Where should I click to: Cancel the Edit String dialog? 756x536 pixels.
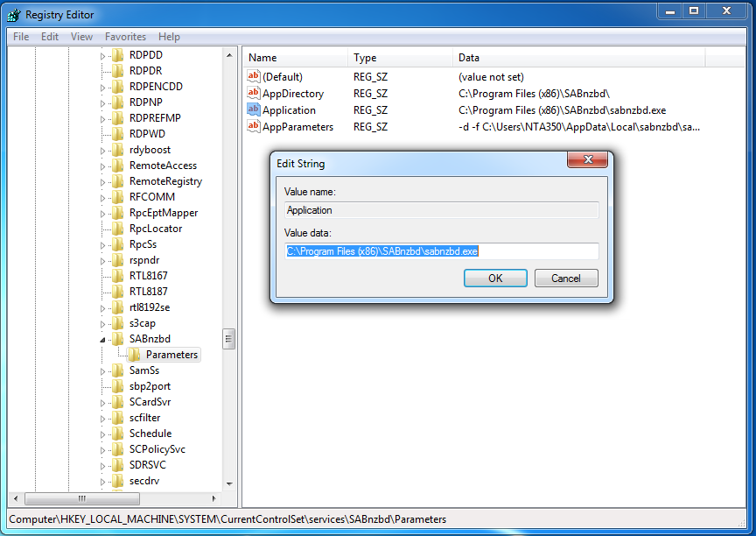point(566,278)
